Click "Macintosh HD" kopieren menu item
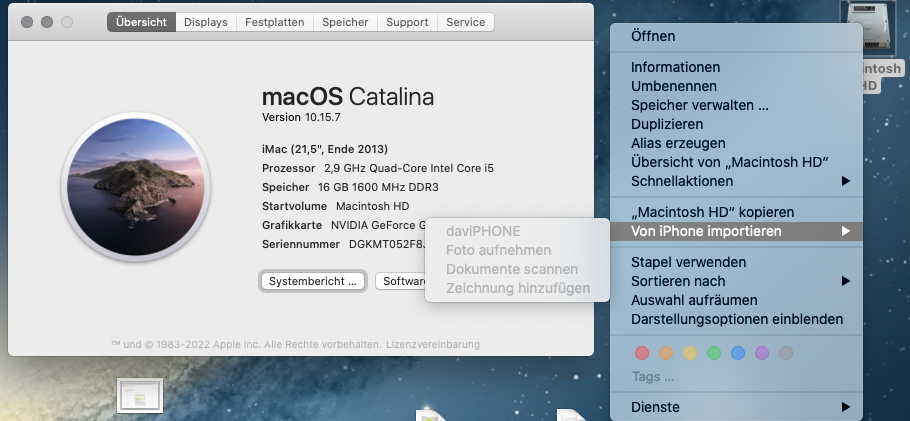The width and height of the screenshot is (910, 421). [x=712, y=212]
